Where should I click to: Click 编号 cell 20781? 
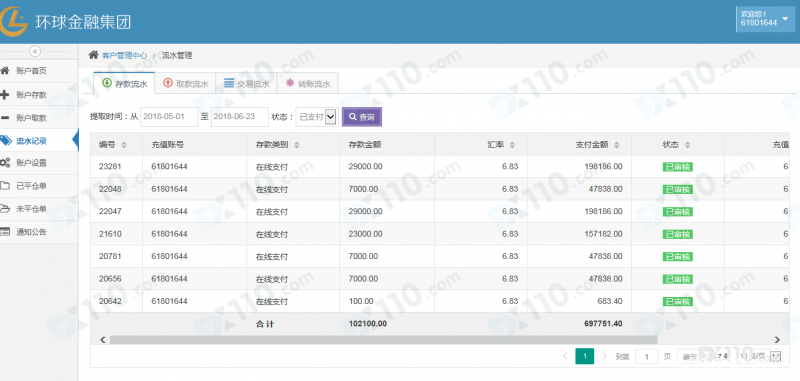tap(110, 256)
